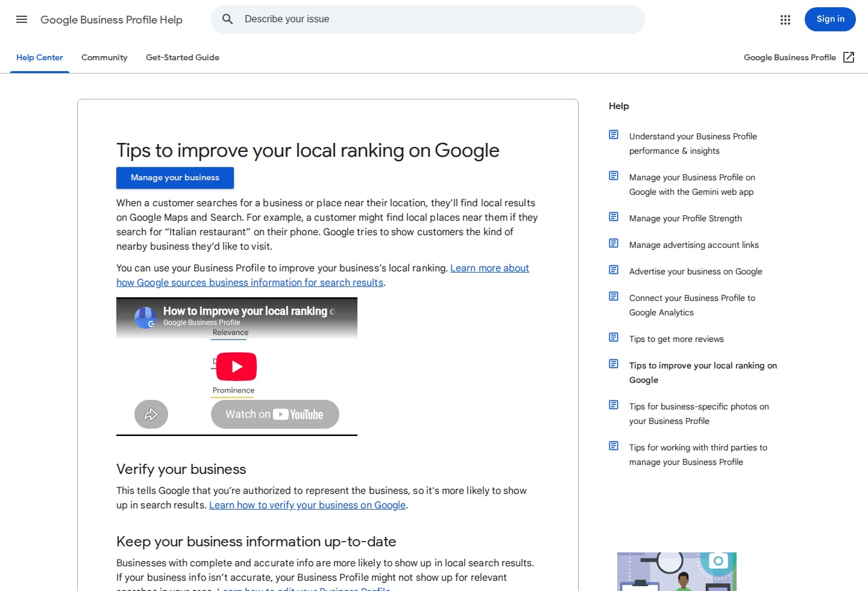Open Tips to improve your local ranking sidebar link

point(703,373)
